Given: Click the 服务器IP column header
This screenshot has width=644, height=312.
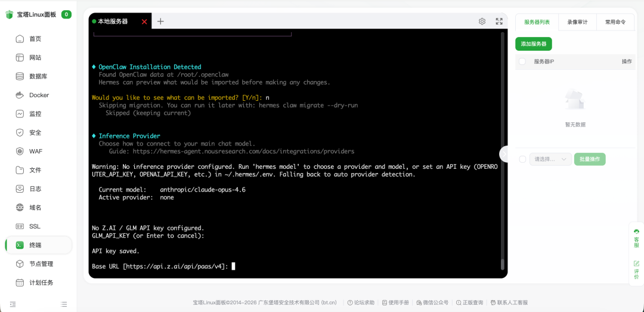Looking at the screenshot, I should tap(544, 61).
